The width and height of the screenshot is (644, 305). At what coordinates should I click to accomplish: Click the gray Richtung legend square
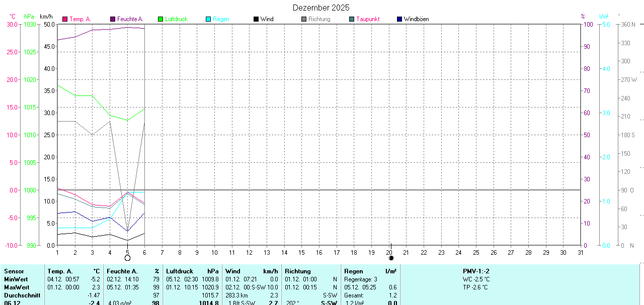coord(304,19)
